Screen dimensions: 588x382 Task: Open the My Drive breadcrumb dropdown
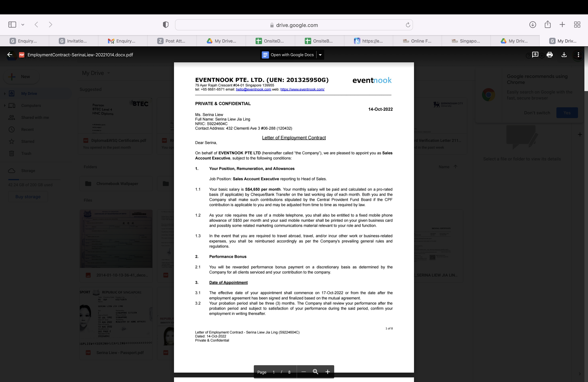(96, 73)
